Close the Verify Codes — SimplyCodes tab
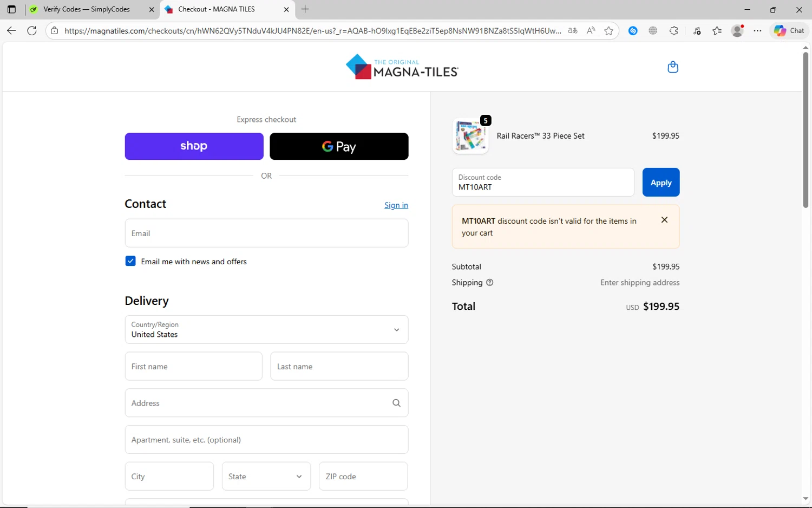The width and height of the screenshot is (812, 508). 152,9
